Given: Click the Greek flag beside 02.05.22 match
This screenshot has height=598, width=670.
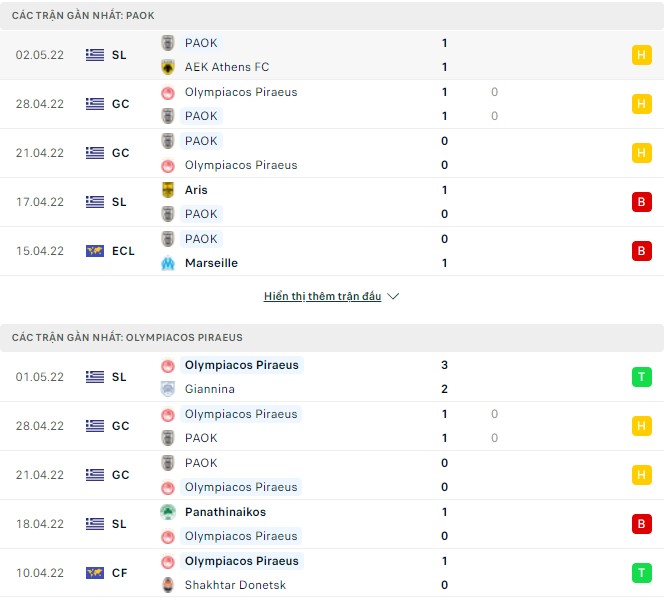Looking at the screenshot, I should click(95, 55).
